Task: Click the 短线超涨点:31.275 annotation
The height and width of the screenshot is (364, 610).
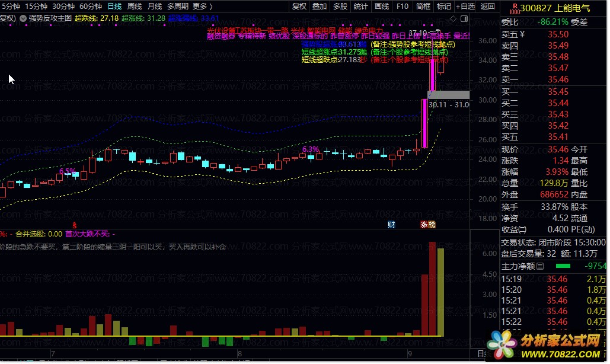Action: click(334, 52)
